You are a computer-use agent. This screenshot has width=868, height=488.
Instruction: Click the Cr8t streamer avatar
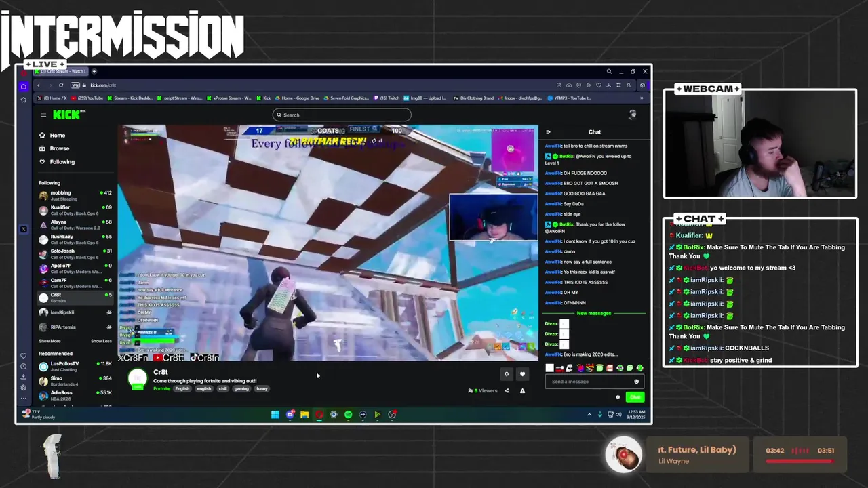click(138, 380)
